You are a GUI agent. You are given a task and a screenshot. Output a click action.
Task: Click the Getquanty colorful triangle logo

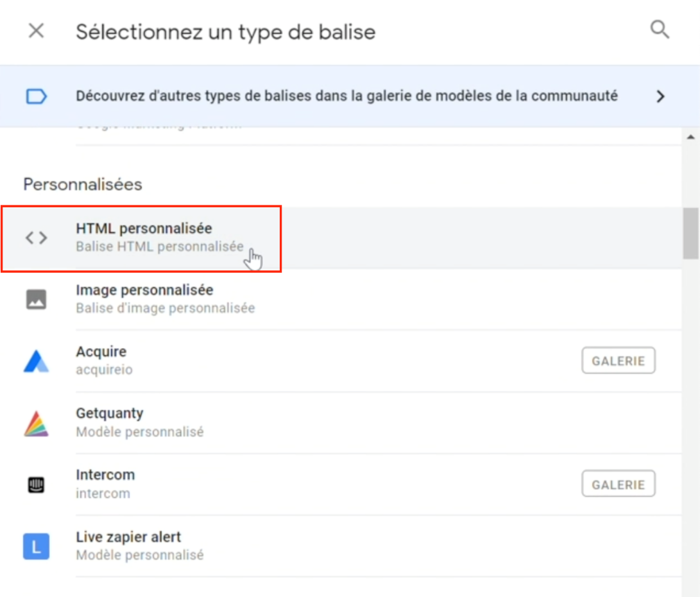click(36, 423)
